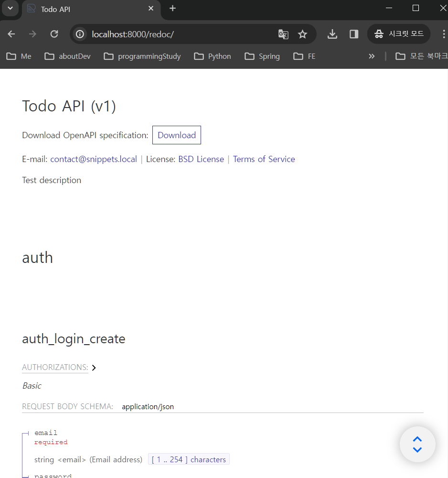Download the OpenAPI specification
448x478 pixels.
pyautogui.click(x=177, y=135)
